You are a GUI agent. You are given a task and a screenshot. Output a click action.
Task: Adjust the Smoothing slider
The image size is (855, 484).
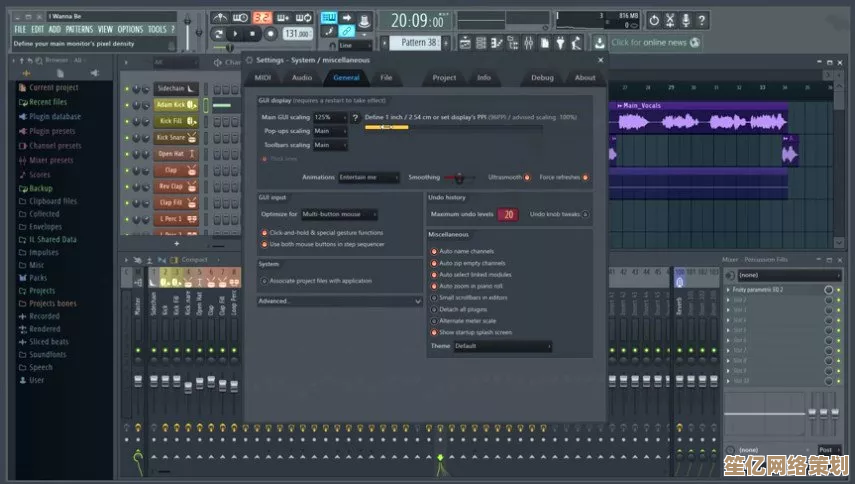click(459, 177)
